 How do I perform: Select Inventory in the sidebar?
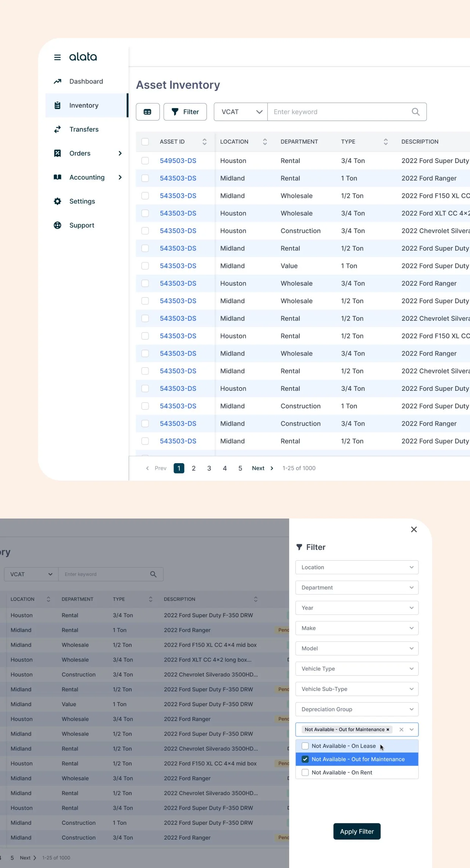click(86, 105)
